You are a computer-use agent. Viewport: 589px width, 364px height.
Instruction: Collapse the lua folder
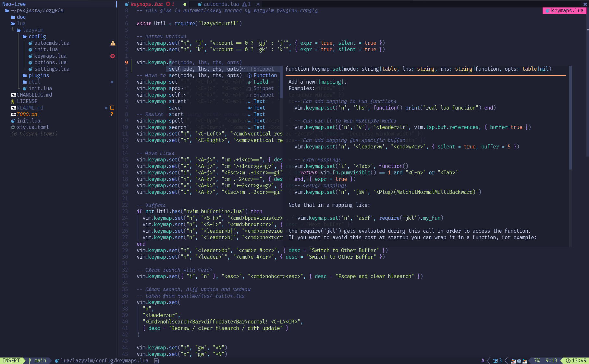click(21, 23)
